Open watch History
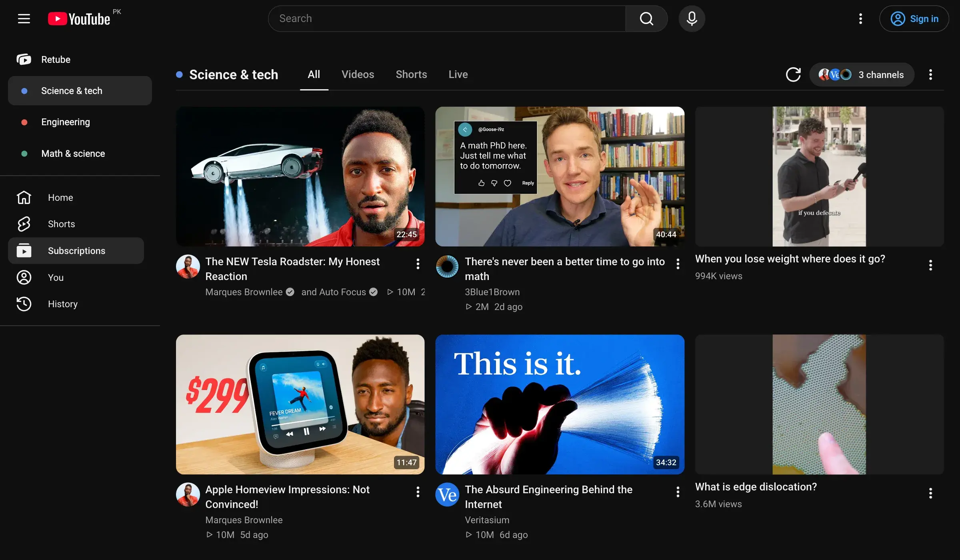Image resolution: width=960 pixels, height=560 pixels. point(76,304)
